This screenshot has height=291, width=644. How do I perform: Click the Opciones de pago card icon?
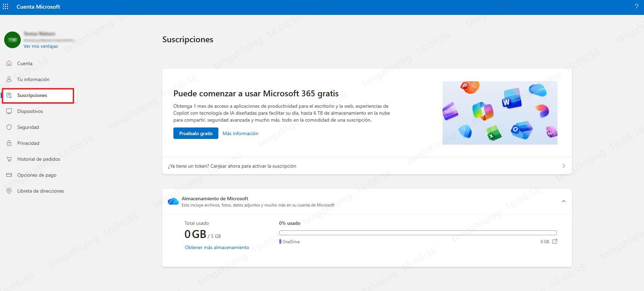click(9, 175)
